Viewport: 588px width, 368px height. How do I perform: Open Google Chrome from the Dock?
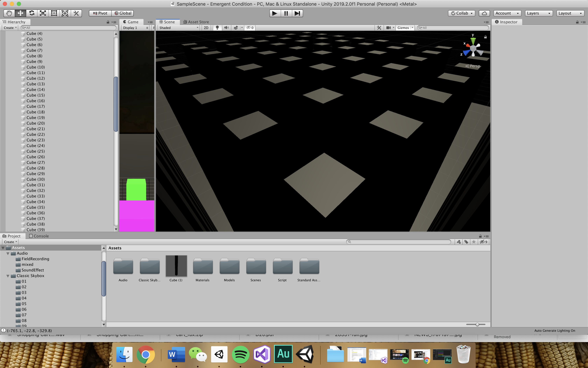pos(146,354)
